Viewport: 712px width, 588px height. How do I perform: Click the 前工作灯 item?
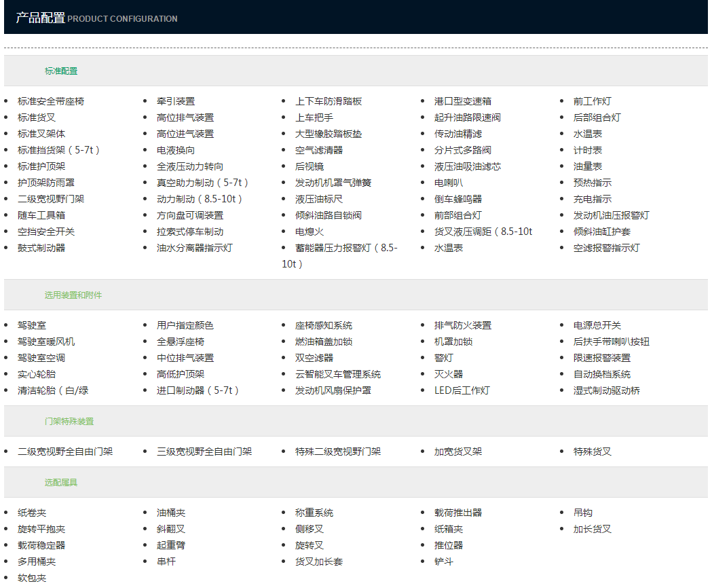(592, 101)
